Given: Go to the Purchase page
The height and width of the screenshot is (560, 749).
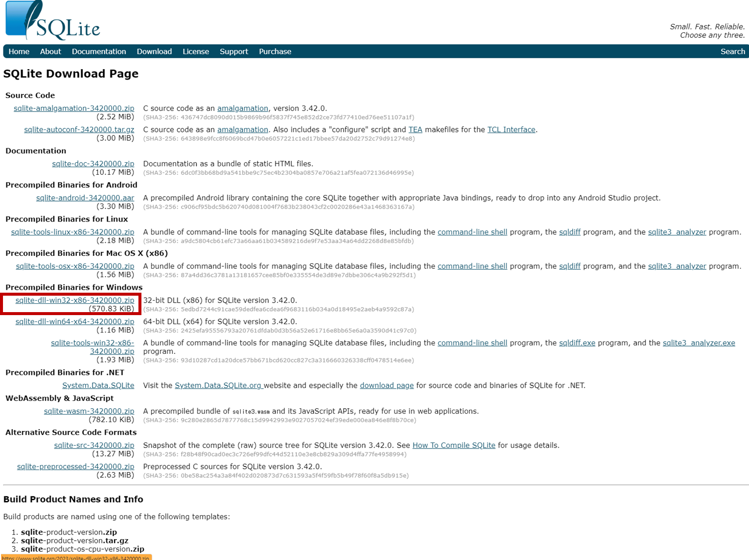Looking at the screenshot, I should click(275, 51).
